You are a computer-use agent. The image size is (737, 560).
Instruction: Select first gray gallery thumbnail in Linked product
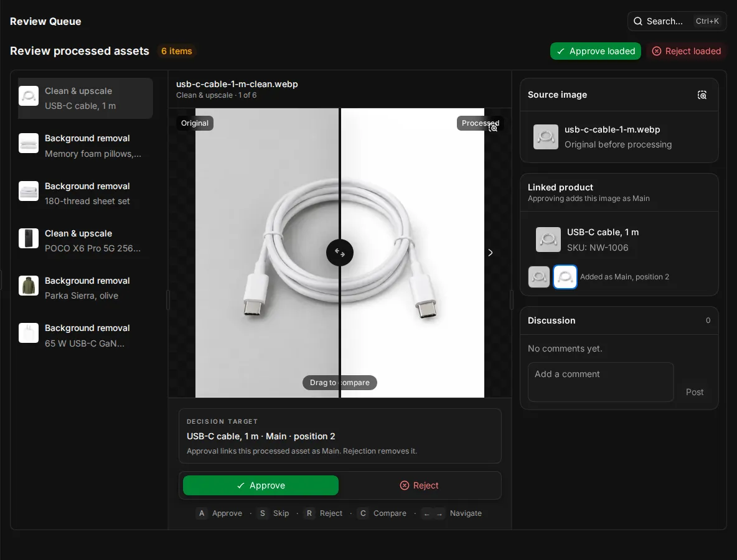pyautogui.click(x=539, y=277)
